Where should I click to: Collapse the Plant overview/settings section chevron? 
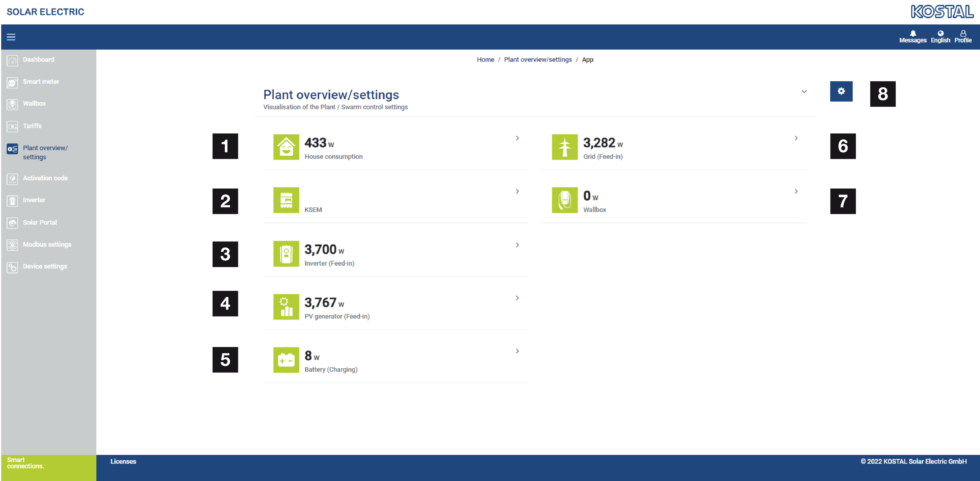(804, 92)
